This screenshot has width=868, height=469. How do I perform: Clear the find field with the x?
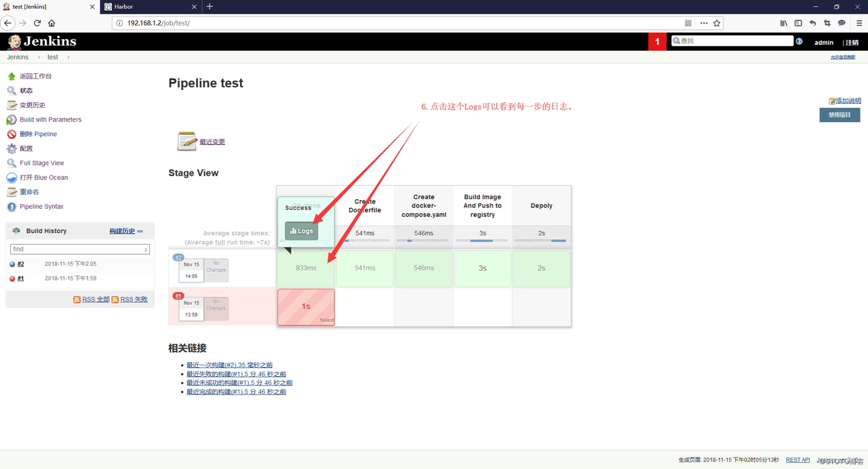[x=146, y=249]
